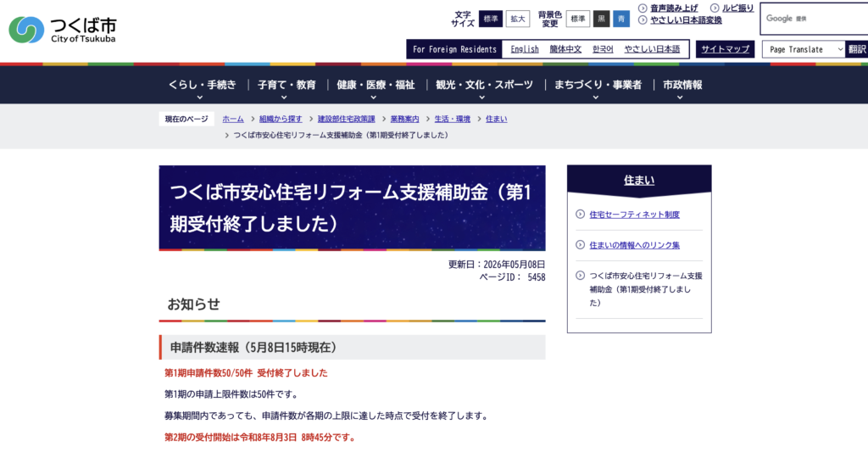Image resolution: width=868 pixels, height=458 pixels.
Task: Click the 更新日:2026年05月08日 text
Action: tap(497, 265)
